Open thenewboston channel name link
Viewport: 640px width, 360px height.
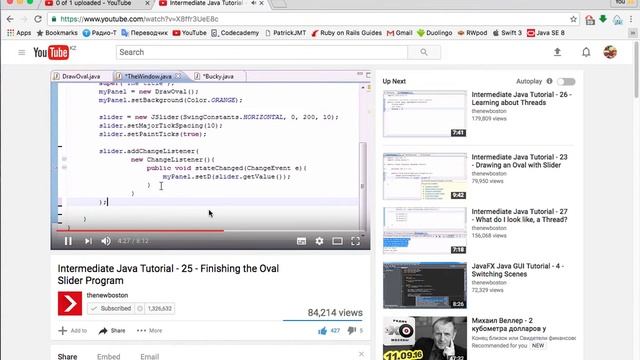tap(107, 295)
